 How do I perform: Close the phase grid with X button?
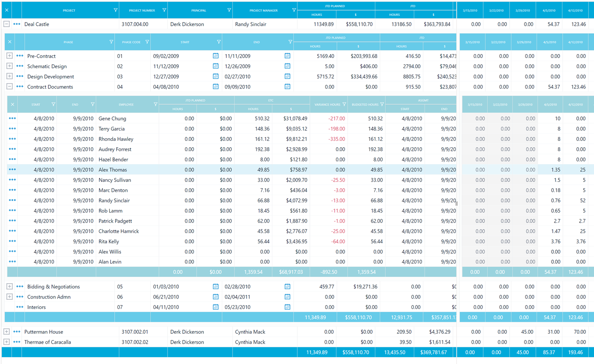tap(10, 42)
